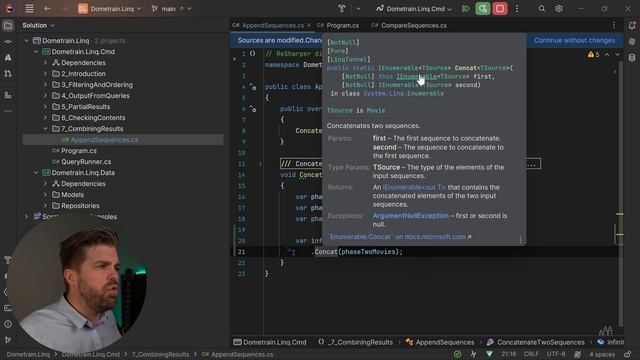Click the green debug/rerun button

tap(482, 9)
